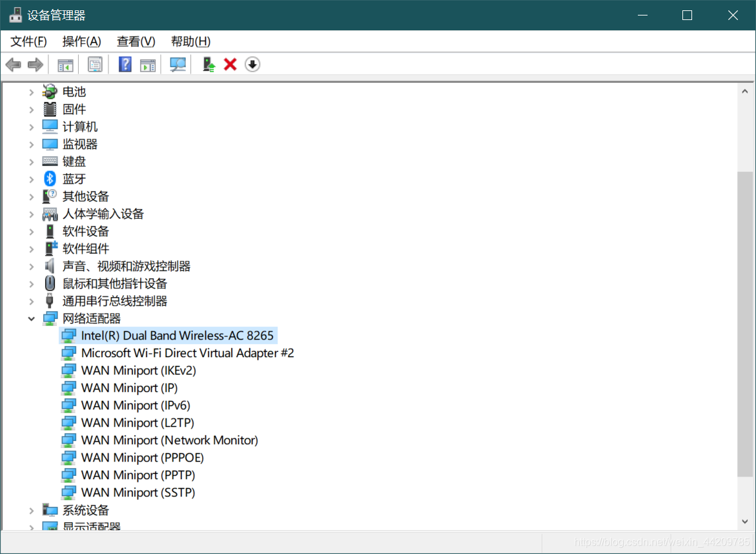The image size is (756, 554).
Task: Expand the 电池 category
Action: point(32,92)
